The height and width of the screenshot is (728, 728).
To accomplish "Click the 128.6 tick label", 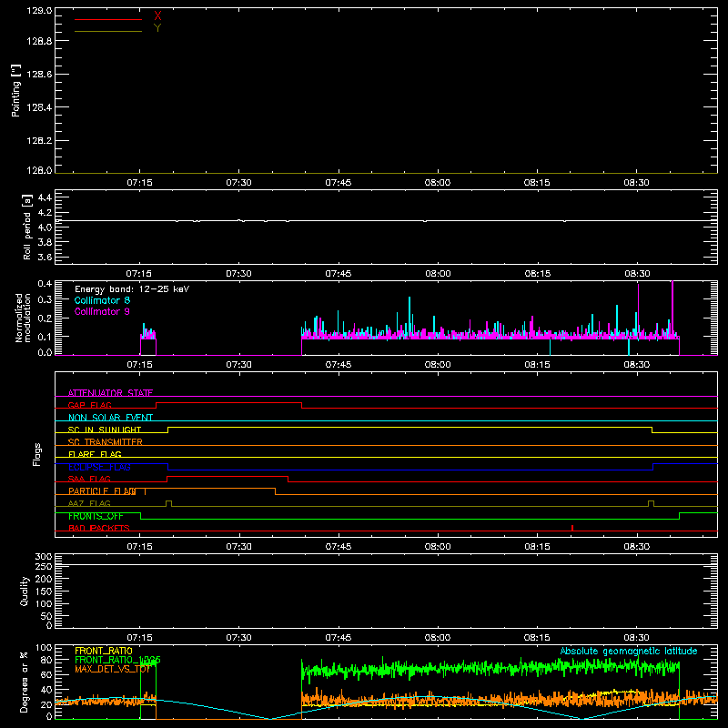I will (x=39, y=75).
